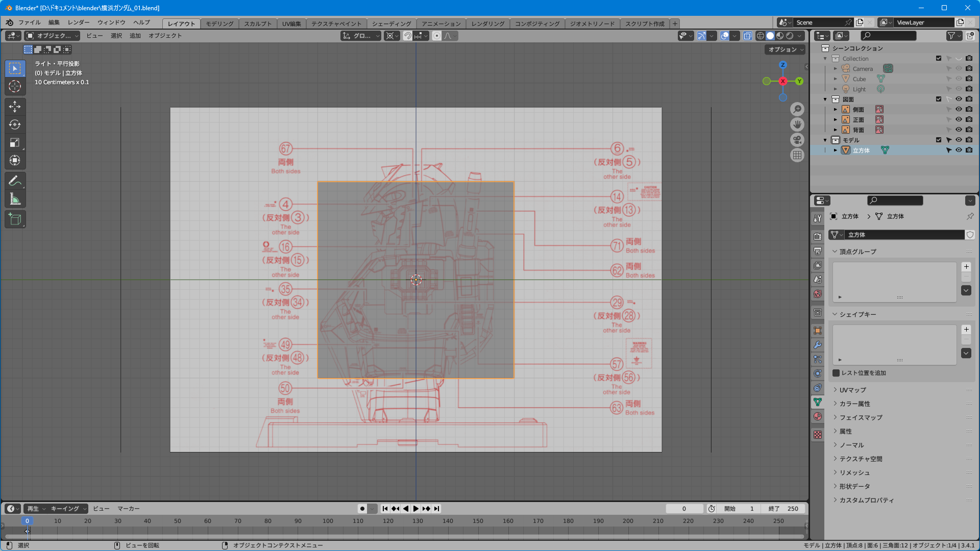Select the Move tool in toolbar

tap(15, 107)
